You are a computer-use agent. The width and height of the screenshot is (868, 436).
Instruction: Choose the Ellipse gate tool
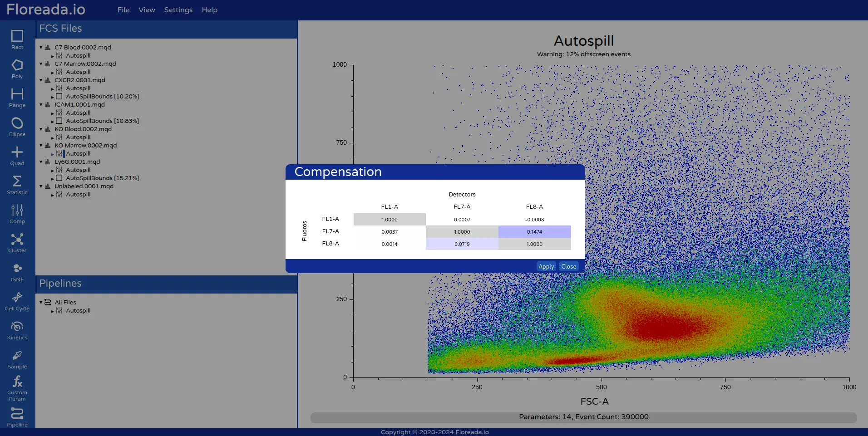click(x=17, y=127)
